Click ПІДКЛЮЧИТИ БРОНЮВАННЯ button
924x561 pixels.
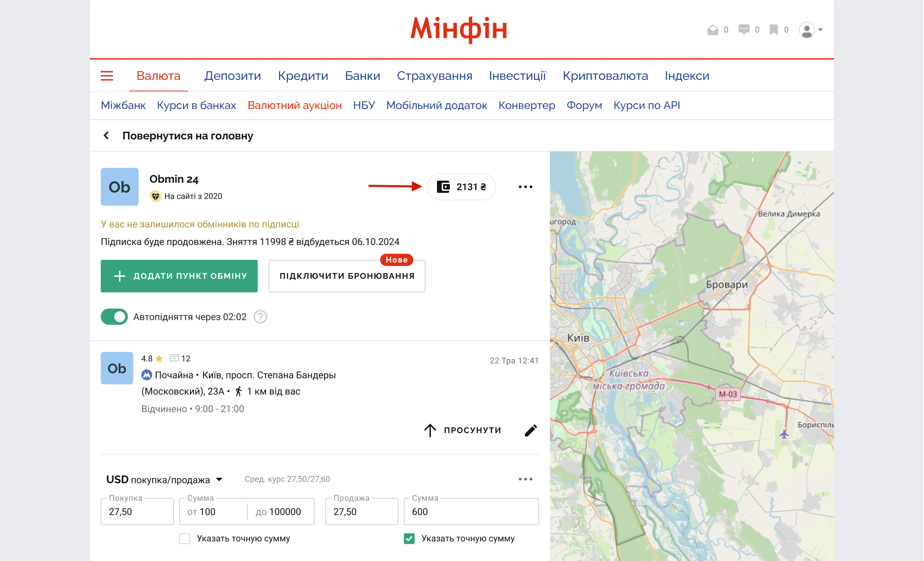pyautogui.click(x=347, y=276)
